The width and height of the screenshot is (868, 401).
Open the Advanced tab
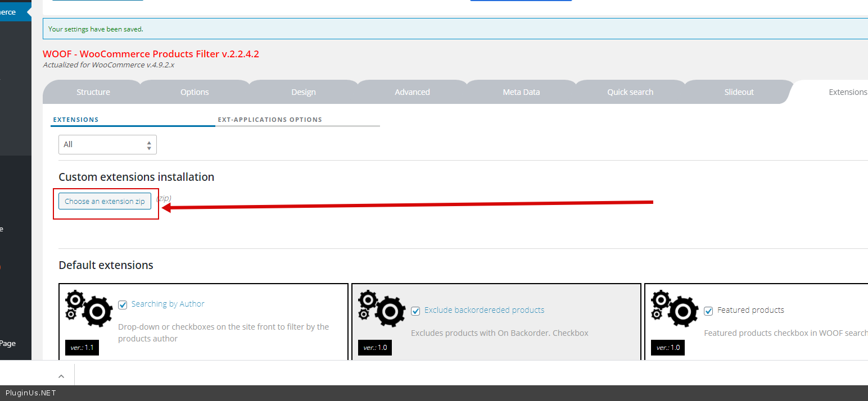[412, 92]
